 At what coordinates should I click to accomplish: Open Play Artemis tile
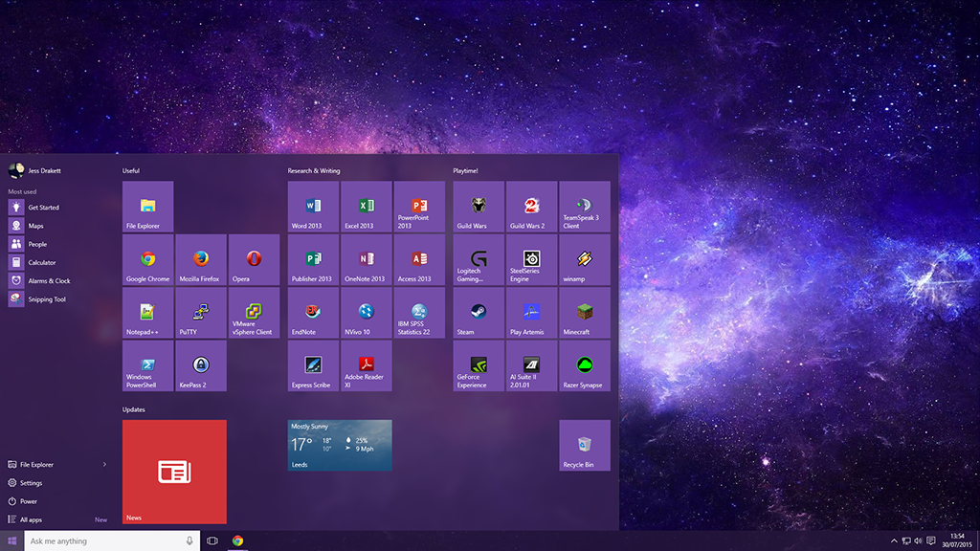[x=532, y=313]
